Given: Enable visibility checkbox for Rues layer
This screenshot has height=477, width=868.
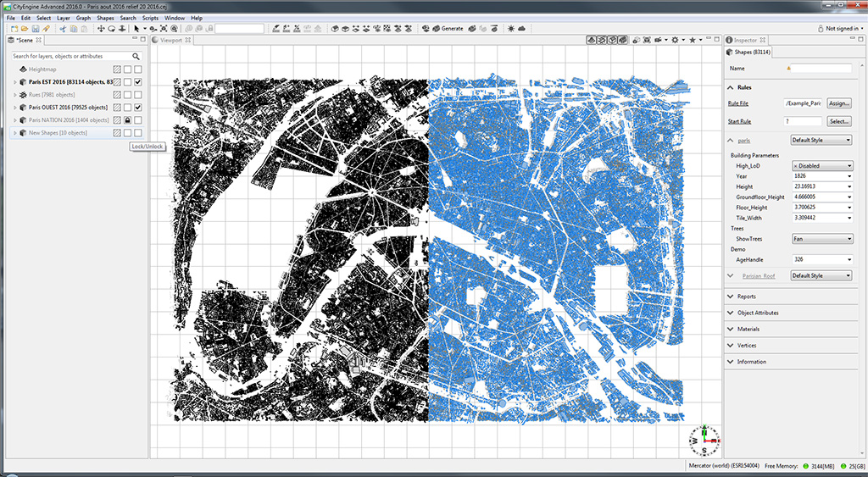Looking at the screenshot, I should coord(137,95).
